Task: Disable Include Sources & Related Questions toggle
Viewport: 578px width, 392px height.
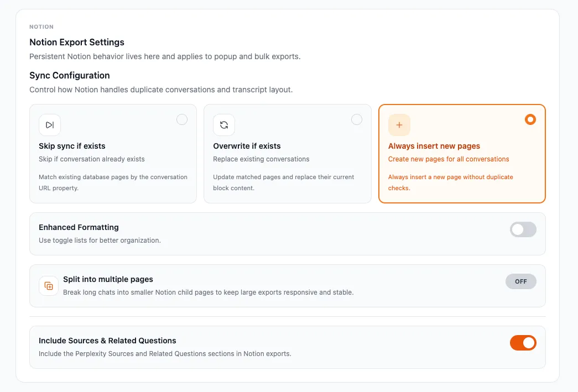Action: 523,343
